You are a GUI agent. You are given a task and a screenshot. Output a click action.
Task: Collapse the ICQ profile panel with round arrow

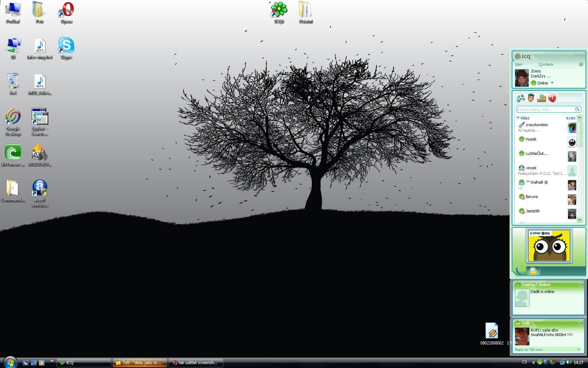(581, 64)
